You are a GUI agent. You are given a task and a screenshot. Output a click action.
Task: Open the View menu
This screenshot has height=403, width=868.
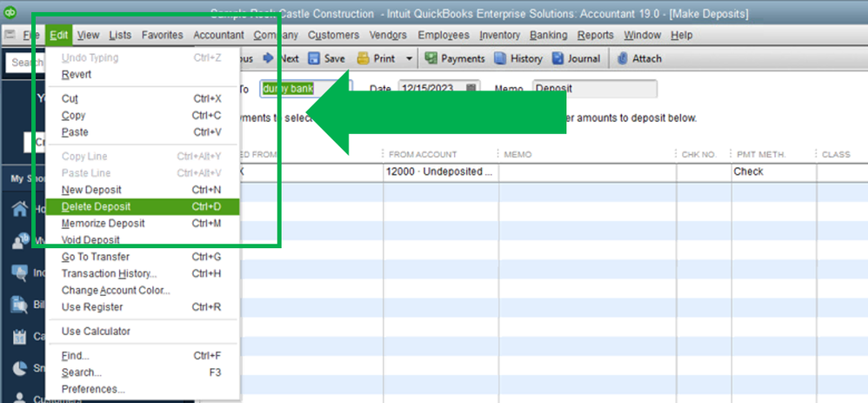(x=88, y=35)
